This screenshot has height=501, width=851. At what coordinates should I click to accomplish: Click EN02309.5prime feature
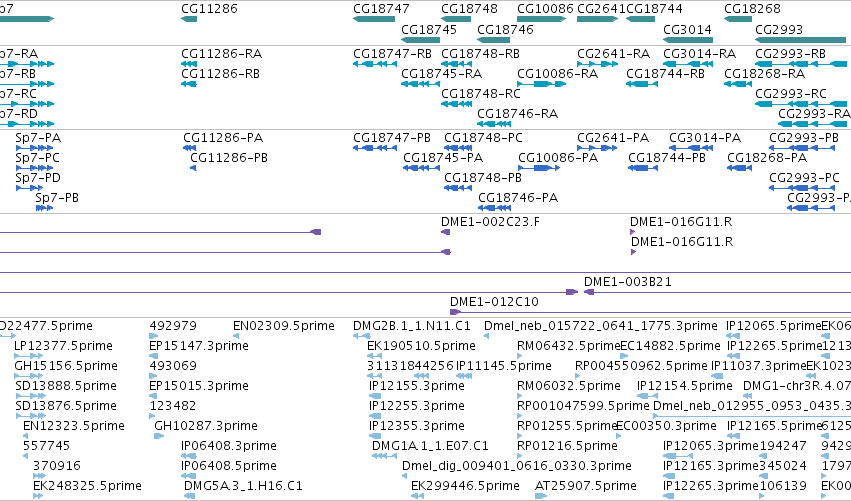pos(284,326)
